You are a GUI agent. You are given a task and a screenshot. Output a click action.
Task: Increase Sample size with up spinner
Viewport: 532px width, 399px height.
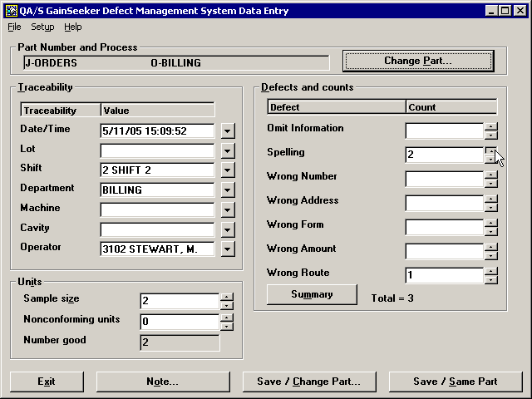click(227, 297)
